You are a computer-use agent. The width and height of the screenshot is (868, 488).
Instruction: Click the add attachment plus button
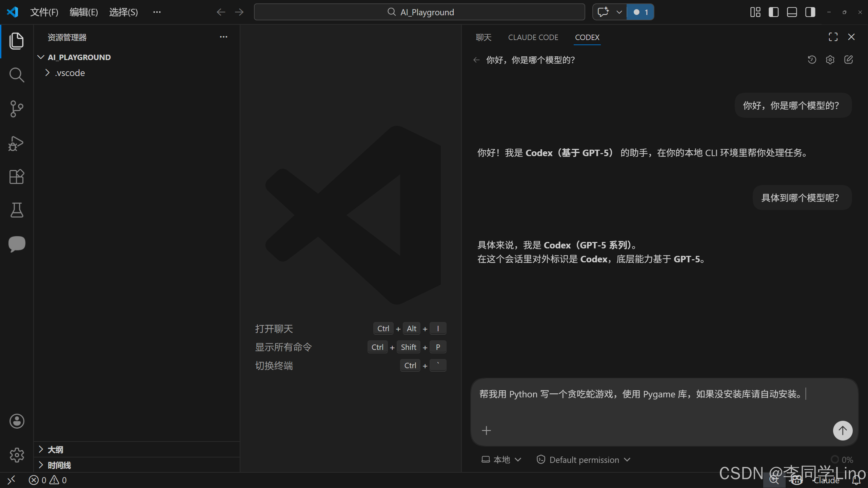point(486,431)
